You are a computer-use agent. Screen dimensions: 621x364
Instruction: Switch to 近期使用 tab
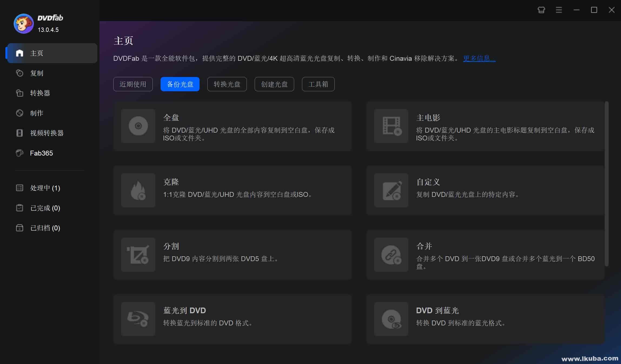[133, 84]
